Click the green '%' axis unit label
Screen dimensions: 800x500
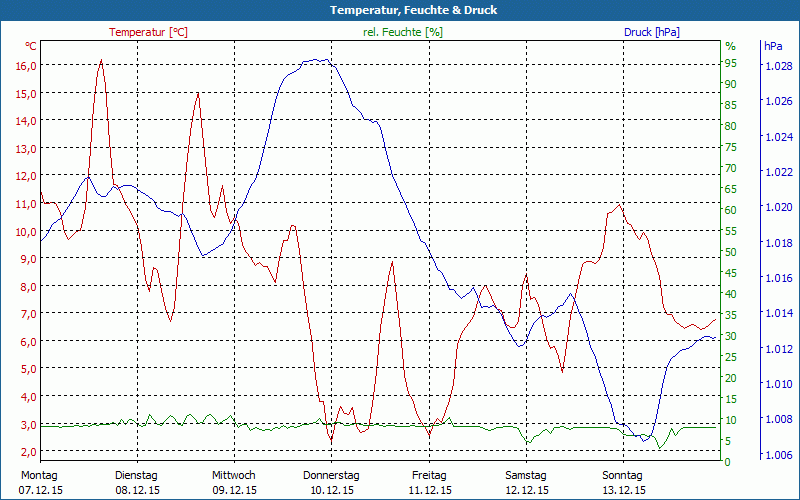click(x=730, y=46)
